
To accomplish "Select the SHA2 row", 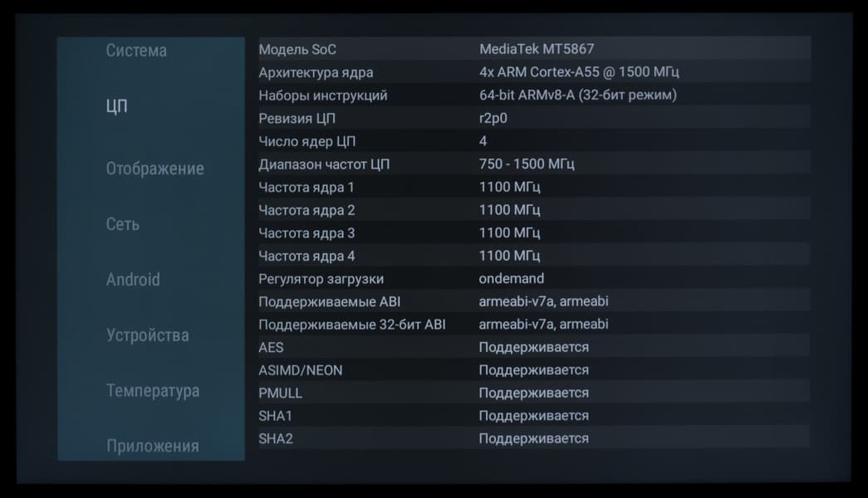I will (x=533, y=438).
